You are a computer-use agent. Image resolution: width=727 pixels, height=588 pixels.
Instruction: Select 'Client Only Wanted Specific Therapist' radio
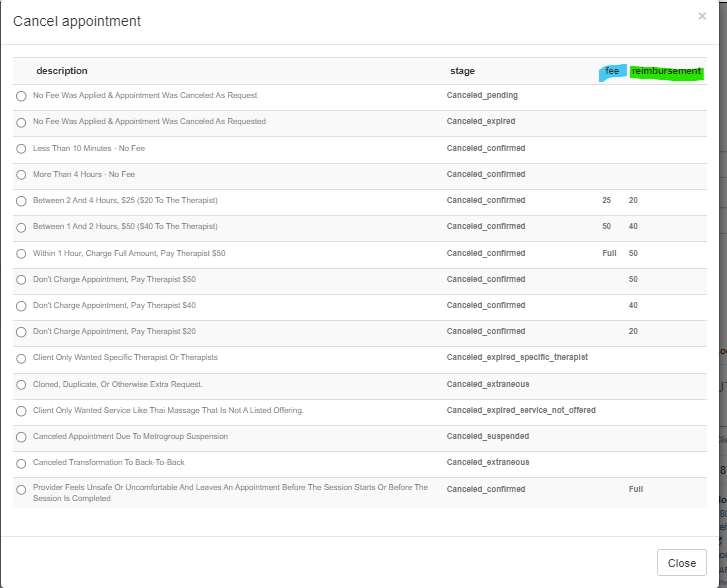tap(21, 358)
